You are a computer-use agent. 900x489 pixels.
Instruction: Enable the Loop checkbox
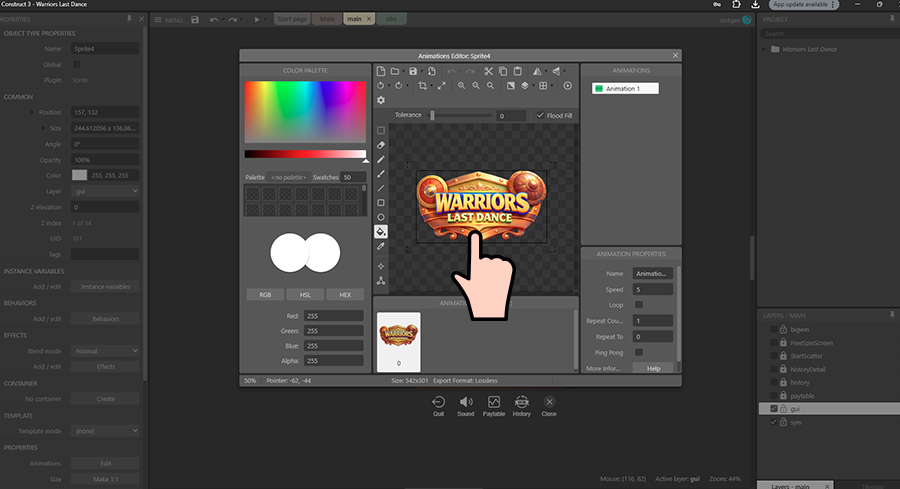pyautogui.click(x=639, y=305)
